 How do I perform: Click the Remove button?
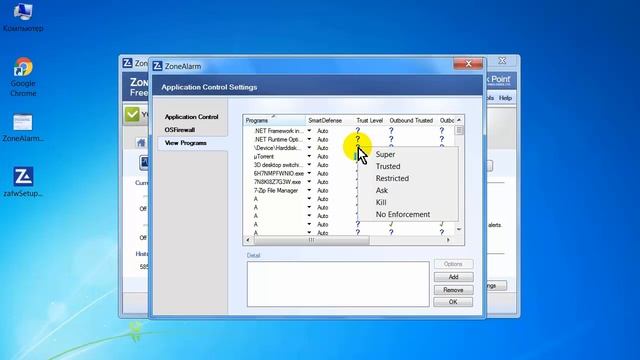(453, 290)
